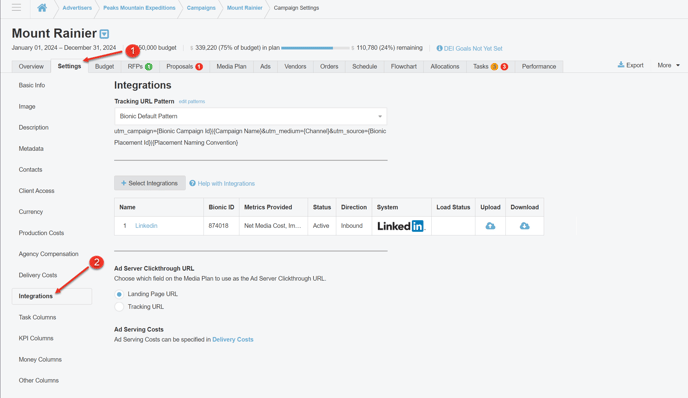The height and width of the screenshot is (398, 688).
Task: Go to Campaigns breadcrumb
Action: 201,8
